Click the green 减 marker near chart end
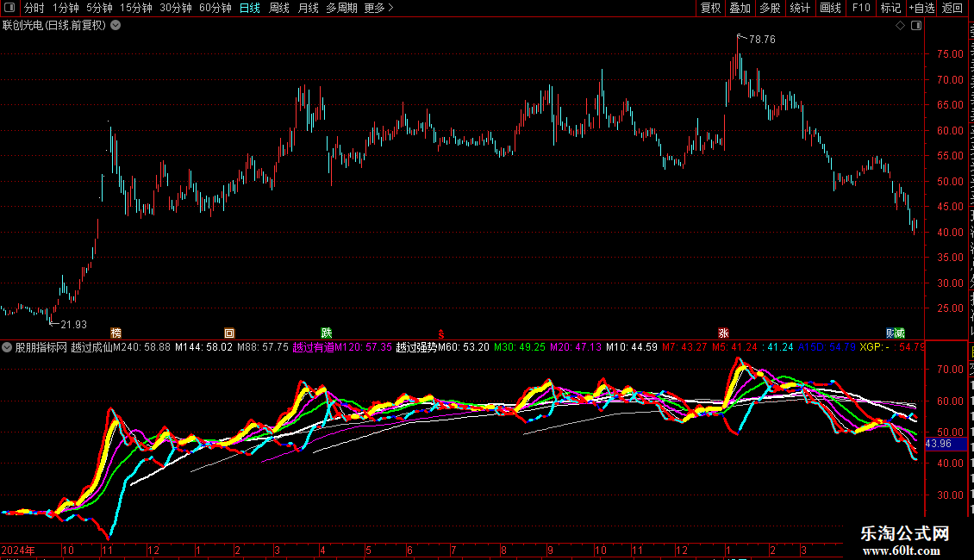Screen dimensions: 974x560 coord(900,333)
